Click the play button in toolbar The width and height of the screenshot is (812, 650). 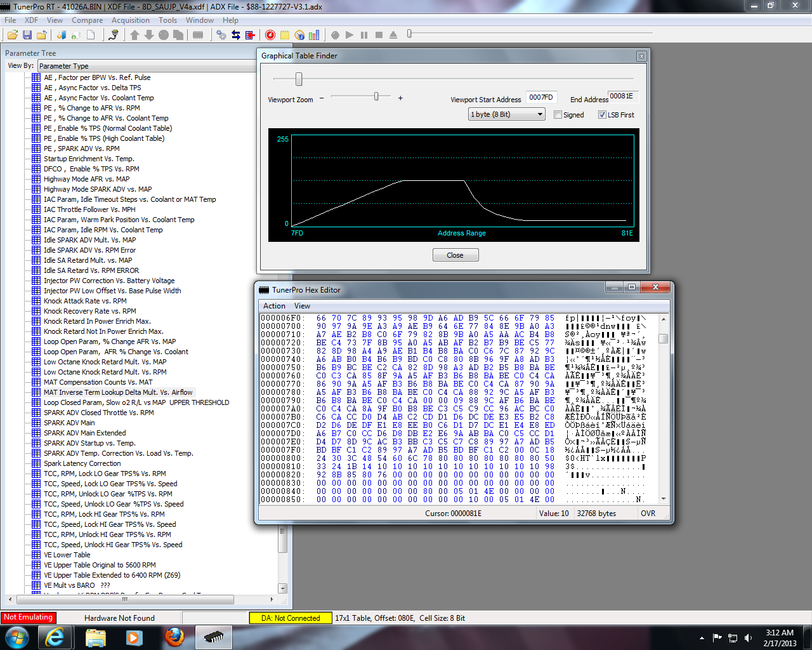click(x=350, y=35)
